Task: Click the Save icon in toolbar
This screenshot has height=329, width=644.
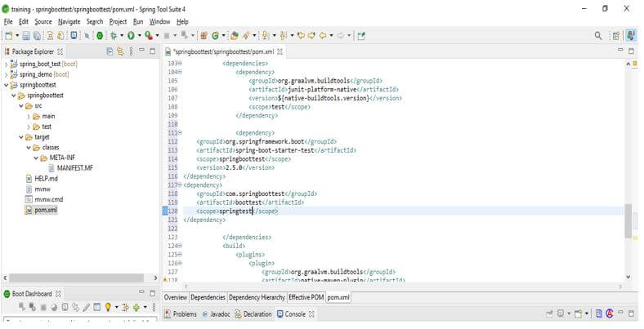Action: [x=26, y=36]
